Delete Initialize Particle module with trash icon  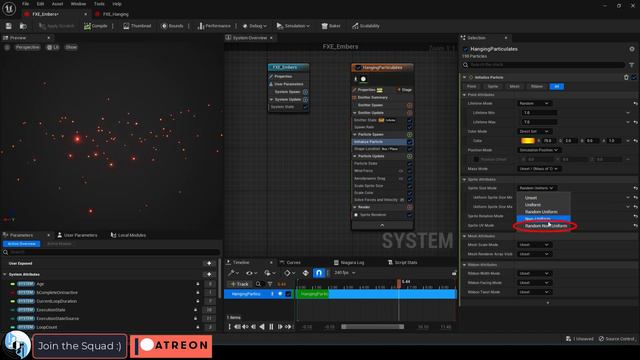click(626, 77)
